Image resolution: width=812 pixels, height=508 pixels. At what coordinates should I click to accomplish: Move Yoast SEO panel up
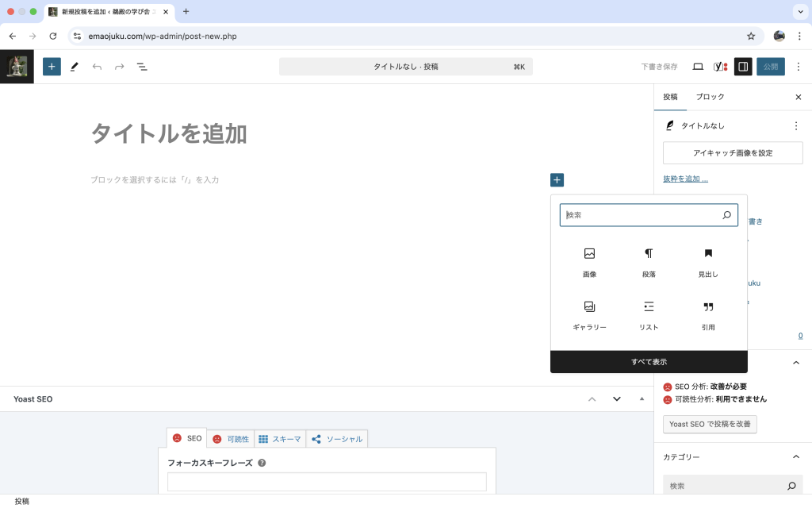(x=592, y=399)
